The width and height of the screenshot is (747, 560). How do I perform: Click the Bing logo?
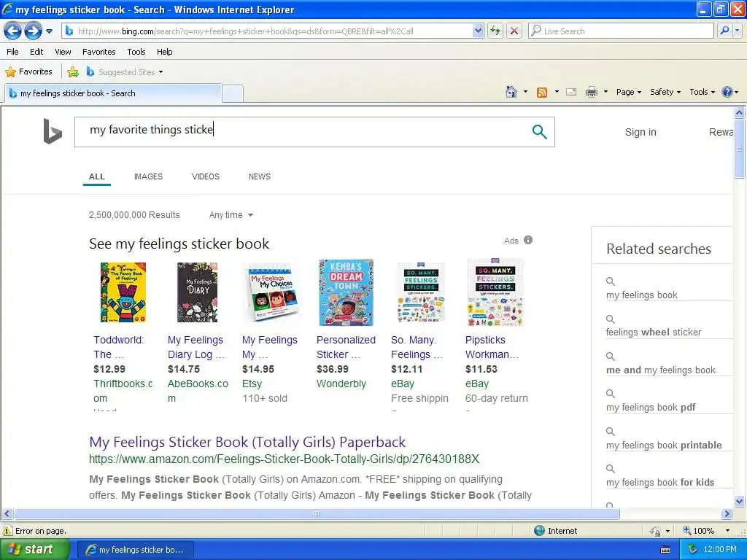[x=53, y=131]
